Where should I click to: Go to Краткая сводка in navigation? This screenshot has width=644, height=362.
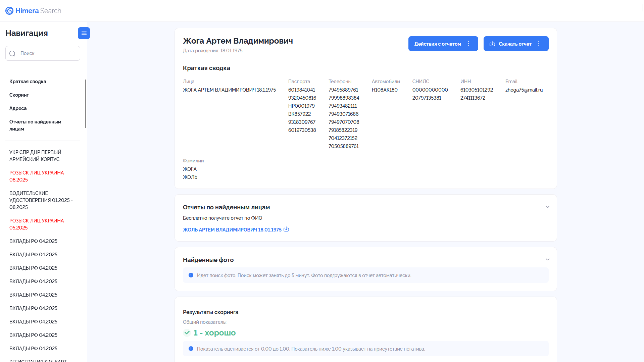click(28, 82)
